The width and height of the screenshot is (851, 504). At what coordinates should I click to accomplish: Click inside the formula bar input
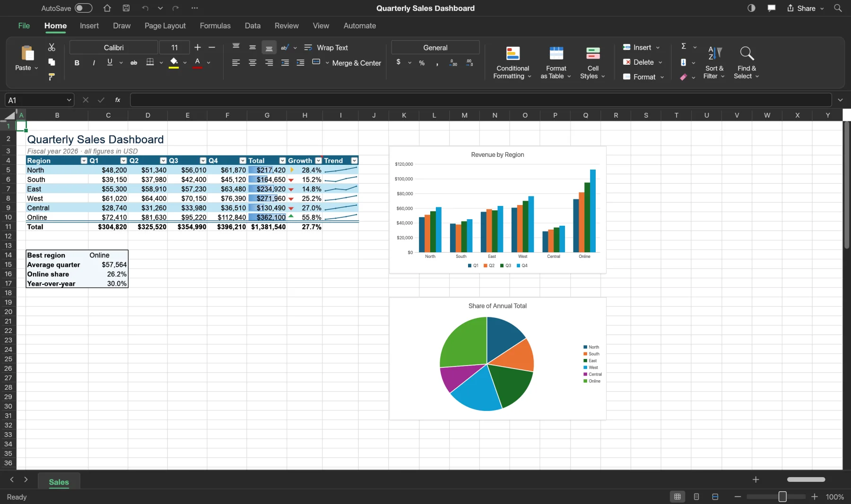point(480,100)
